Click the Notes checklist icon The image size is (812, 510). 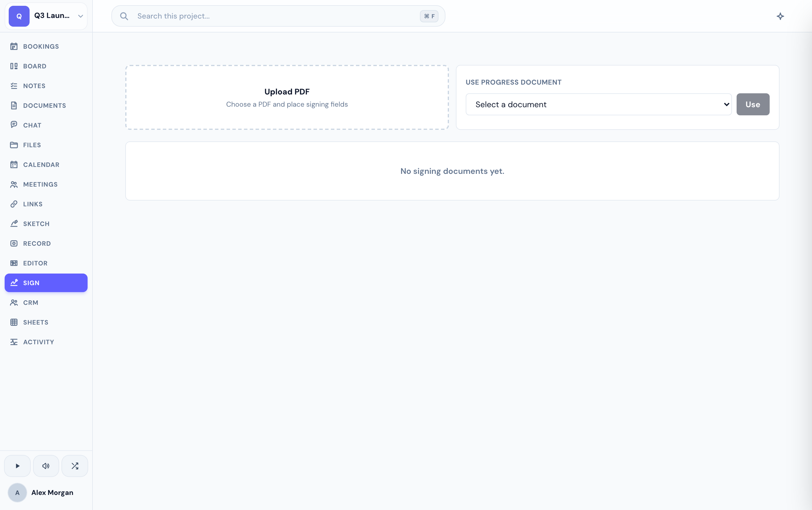click(x=14, y=86)
